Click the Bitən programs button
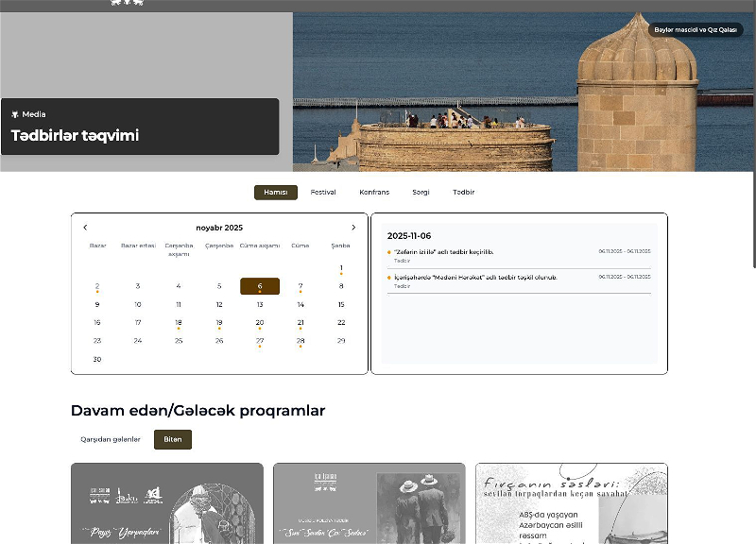This screenshot has width=756, height=544. pos(173,439)
